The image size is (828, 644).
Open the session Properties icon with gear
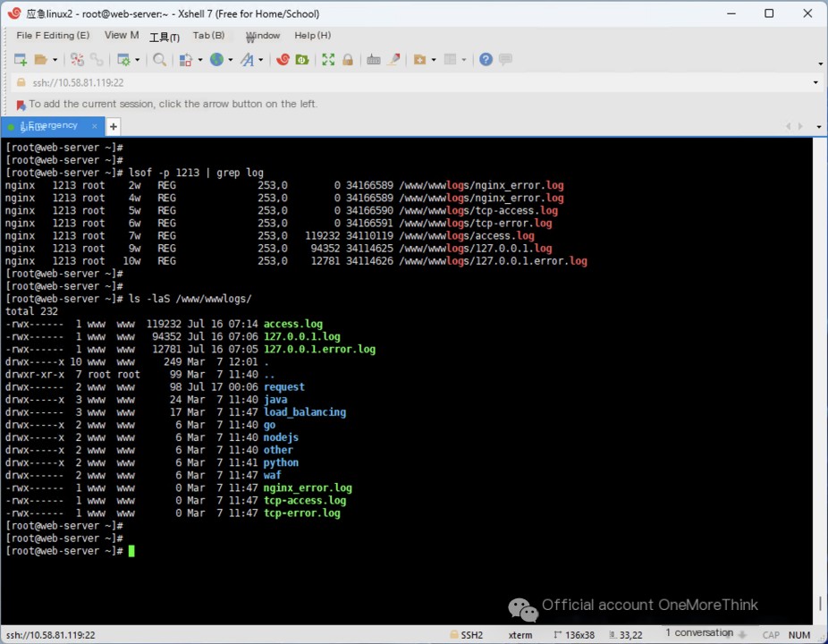point(123,60)
